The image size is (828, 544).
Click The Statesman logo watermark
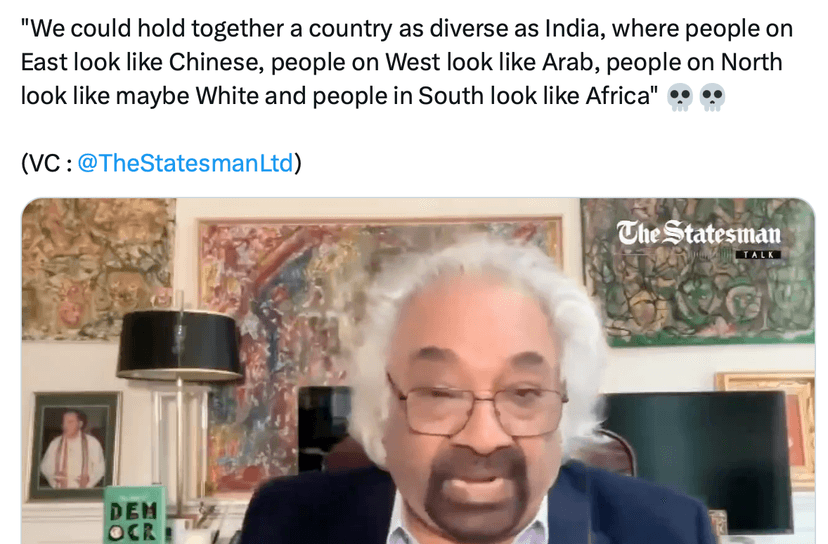tap(699, 233)
